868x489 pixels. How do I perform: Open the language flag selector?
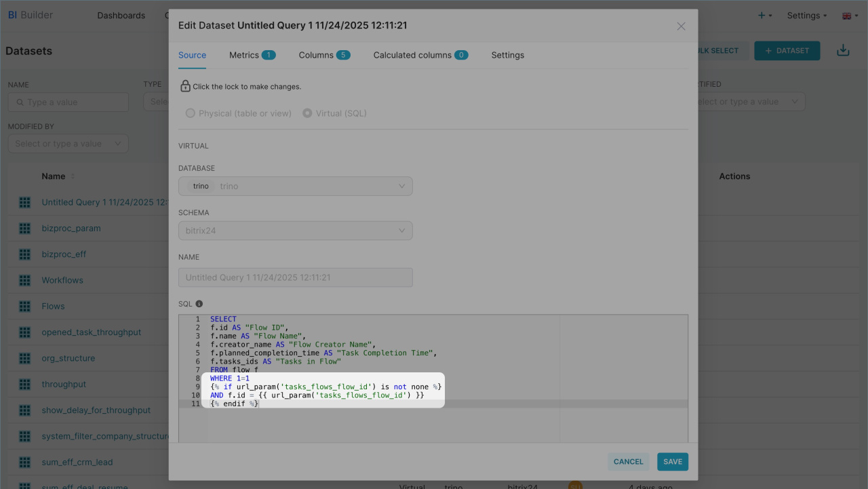[850, 16]
